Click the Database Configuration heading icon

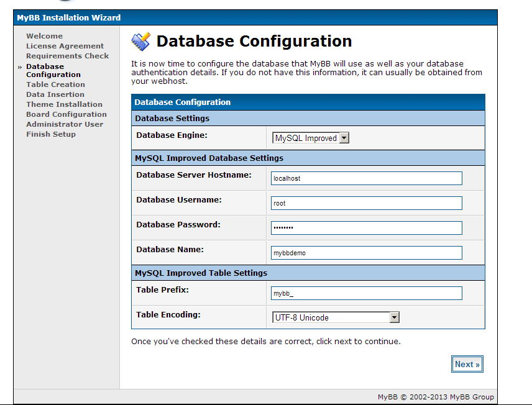141,42
